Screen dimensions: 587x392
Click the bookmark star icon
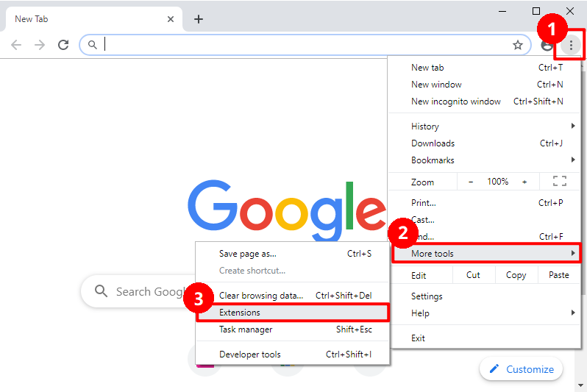point(517,45)
